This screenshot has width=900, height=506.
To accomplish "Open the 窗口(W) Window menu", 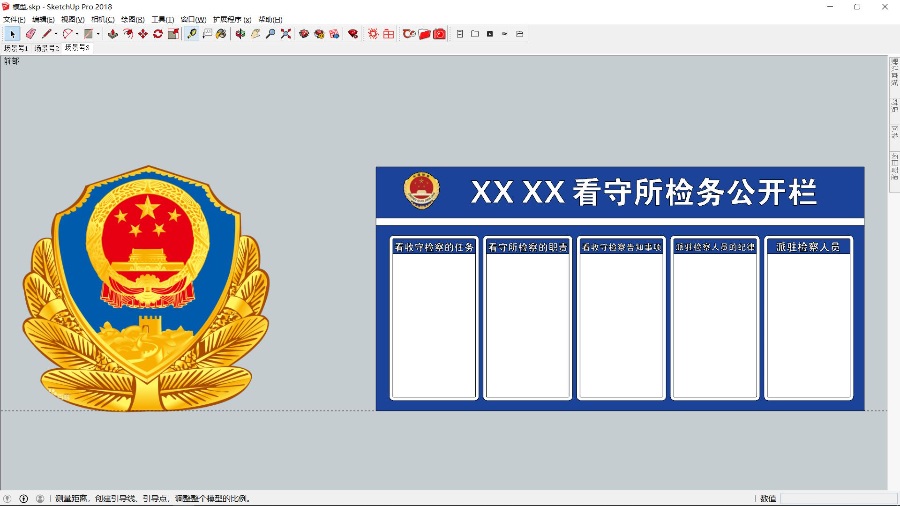I will point(193,20).
